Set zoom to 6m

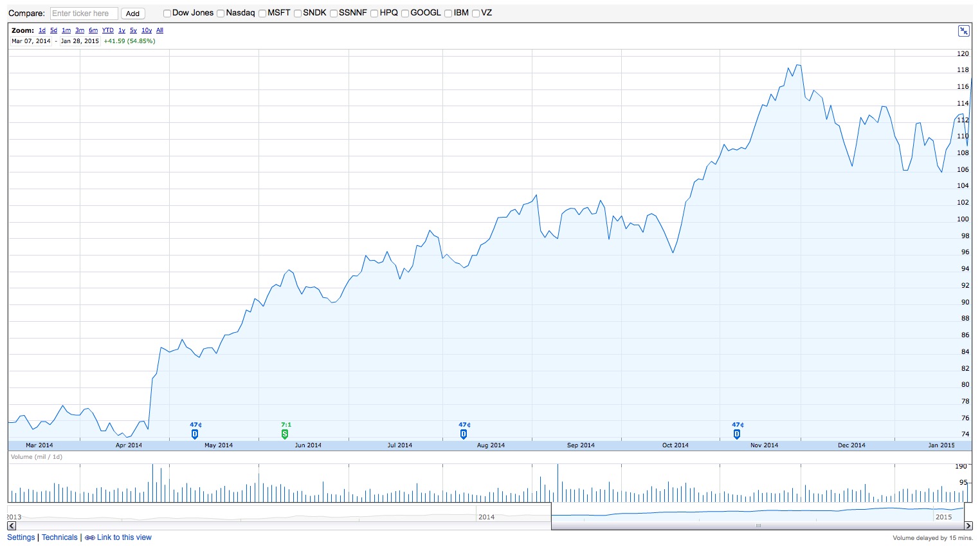click(93, 30)
